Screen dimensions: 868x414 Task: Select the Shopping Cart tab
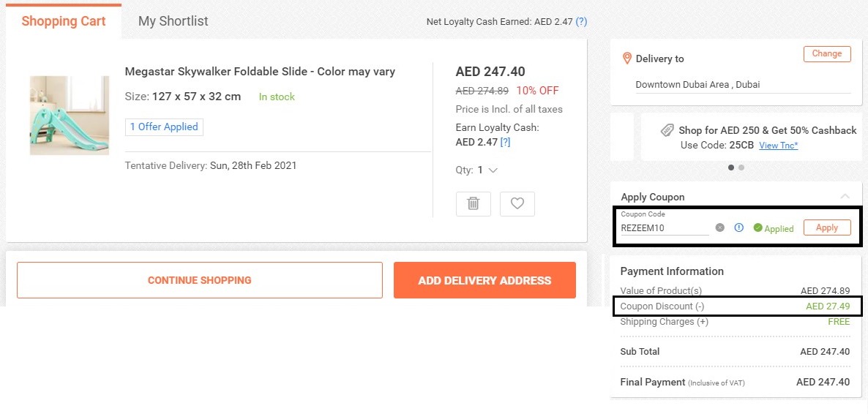coord(64,21)
